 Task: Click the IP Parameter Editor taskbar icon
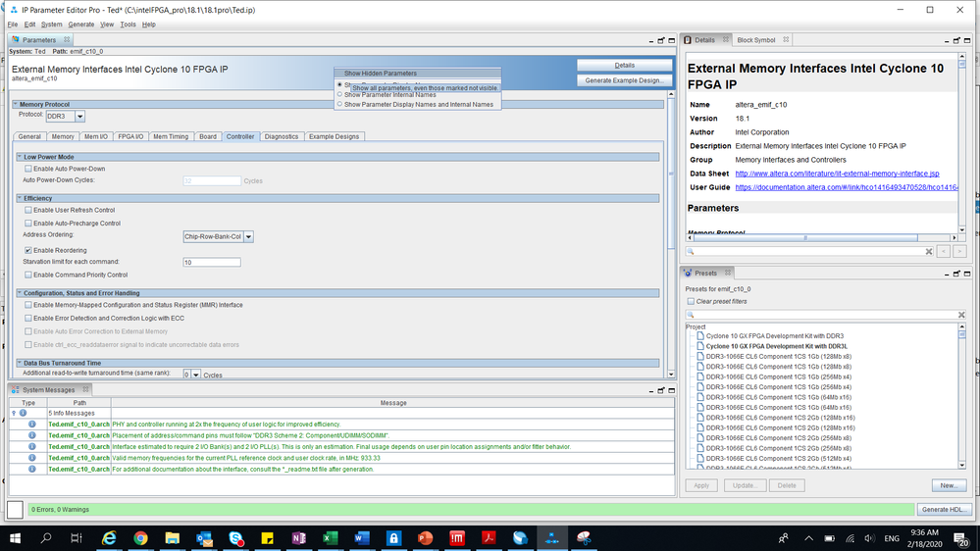click(x=552, y=538)
